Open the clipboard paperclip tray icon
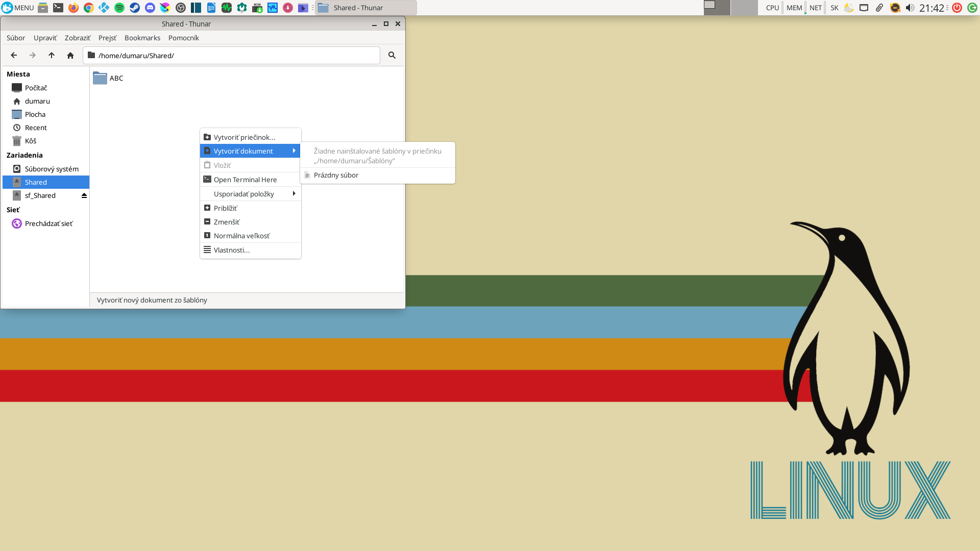This screenshot has height=551, width=980. 879,8
